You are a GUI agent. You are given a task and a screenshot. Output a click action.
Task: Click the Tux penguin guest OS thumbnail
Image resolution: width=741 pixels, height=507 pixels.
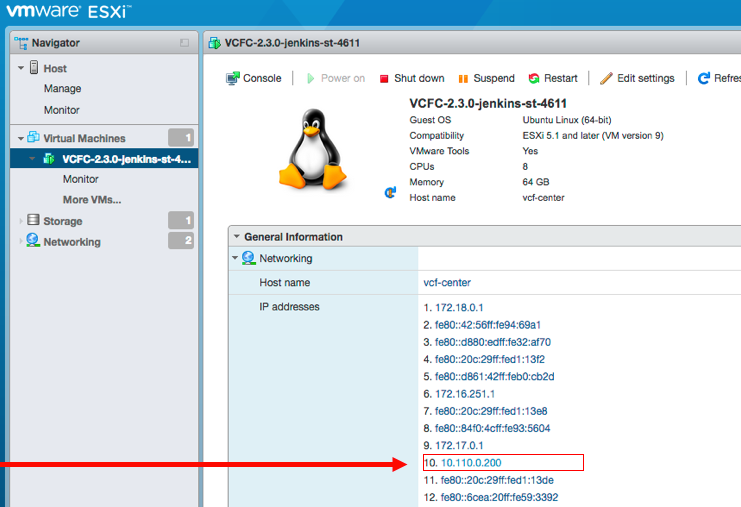coord(313,149)
